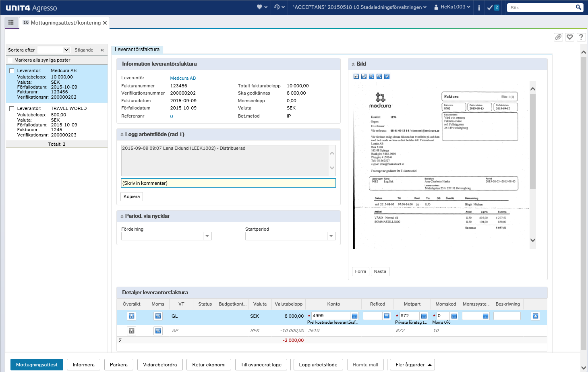Open the Fler åtgärder menu
This screenshot has height=372, width=588.
click(x=412, y=365)
